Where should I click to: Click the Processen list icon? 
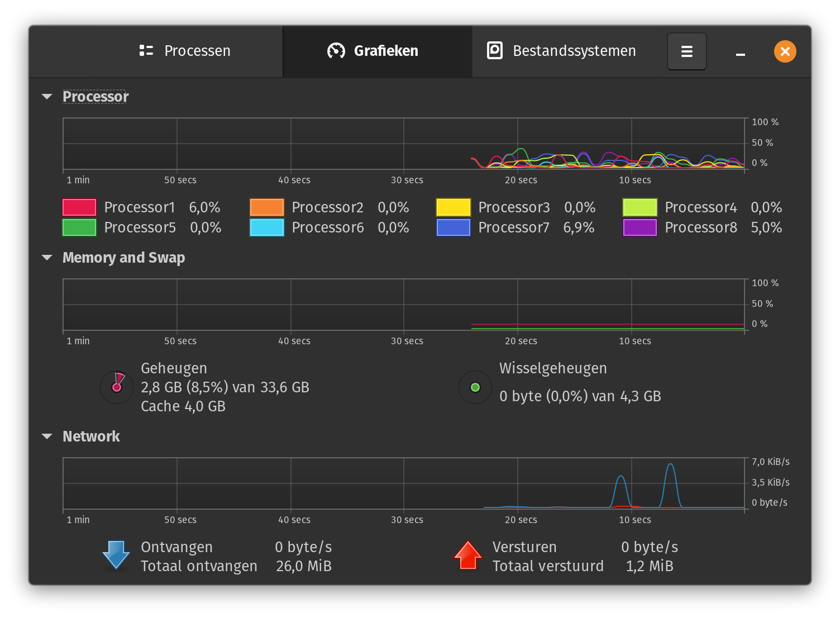[146, 51]
